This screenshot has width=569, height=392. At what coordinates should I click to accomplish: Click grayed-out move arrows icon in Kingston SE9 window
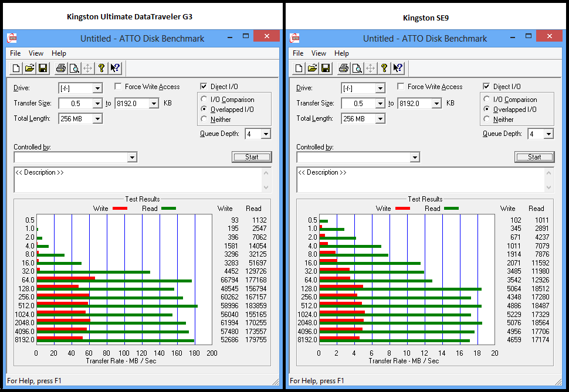371,68
